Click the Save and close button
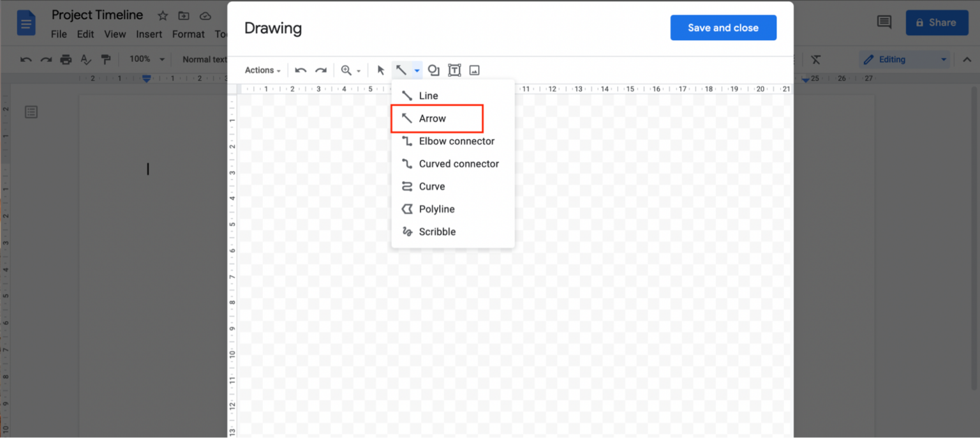 (x=723, y=27)
